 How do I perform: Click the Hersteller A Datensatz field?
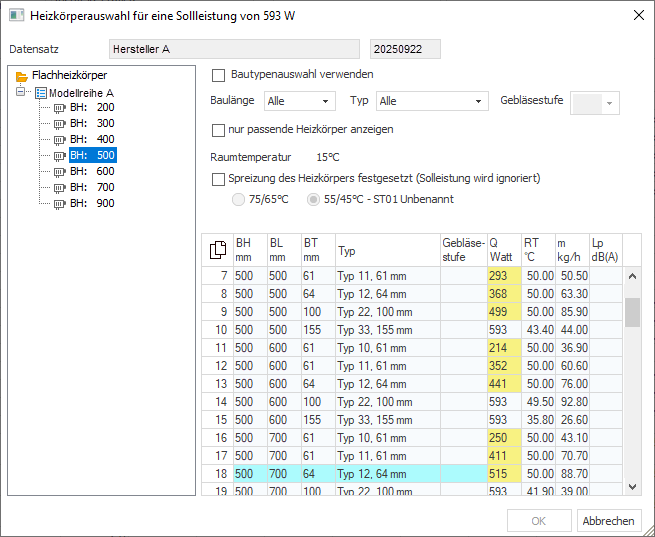234,49
